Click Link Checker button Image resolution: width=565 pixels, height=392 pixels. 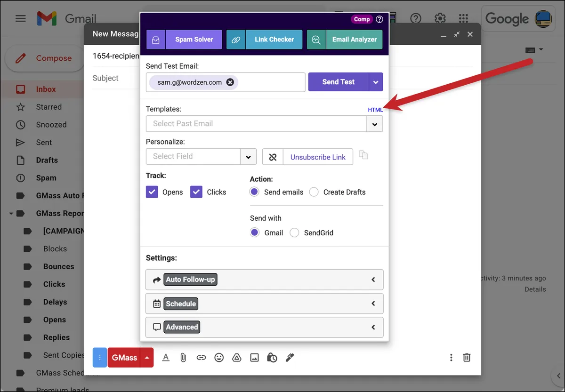pos(264,40)
